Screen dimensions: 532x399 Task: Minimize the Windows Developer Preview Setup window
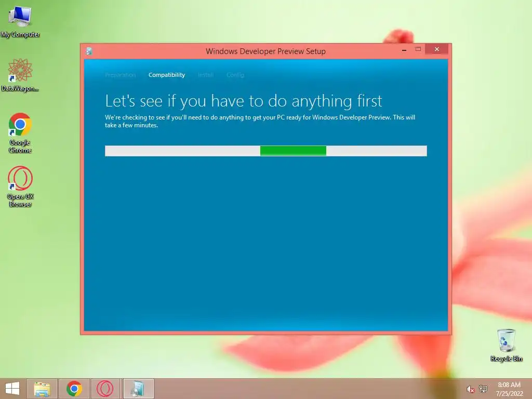click(x=404, y=50)
